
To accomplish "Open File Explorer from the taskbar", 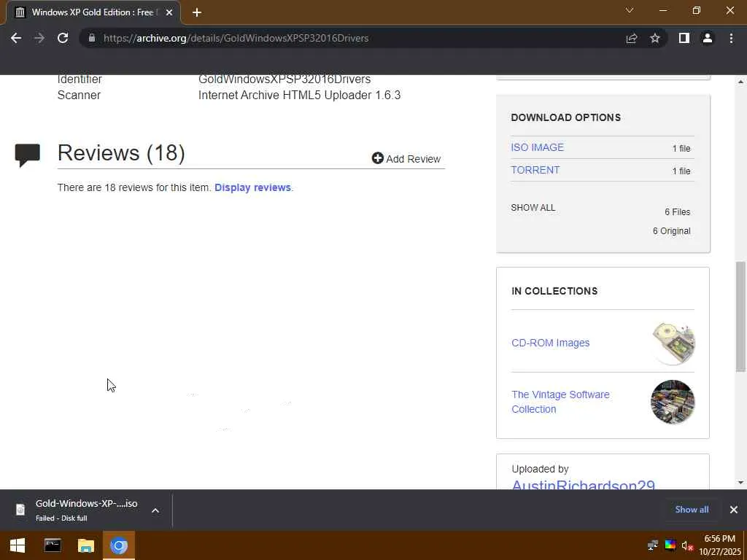I will coord(86,545).
